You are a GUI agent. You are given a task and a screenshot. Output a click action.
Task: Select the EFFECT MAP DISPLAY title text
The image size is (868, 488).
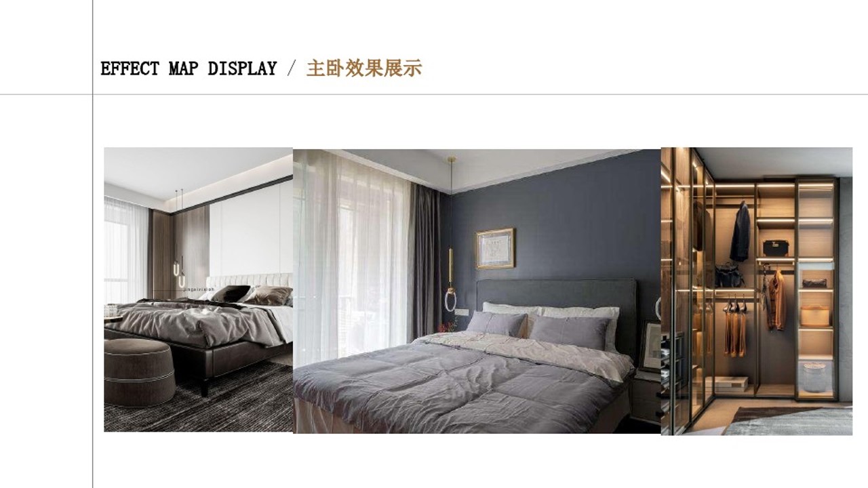pos(189,68)
